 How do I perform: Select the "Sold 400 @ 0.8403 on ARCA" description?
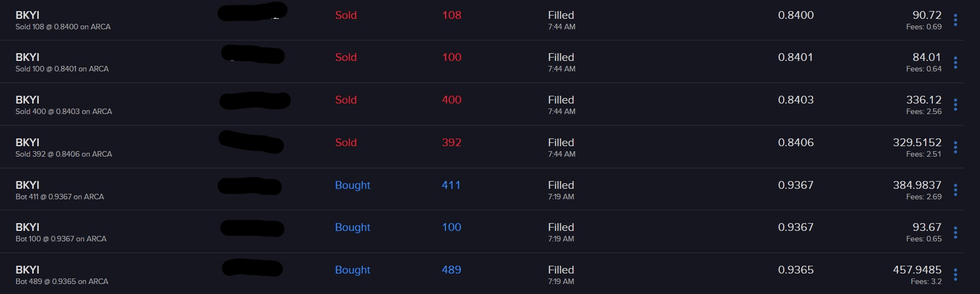(64, 111)
